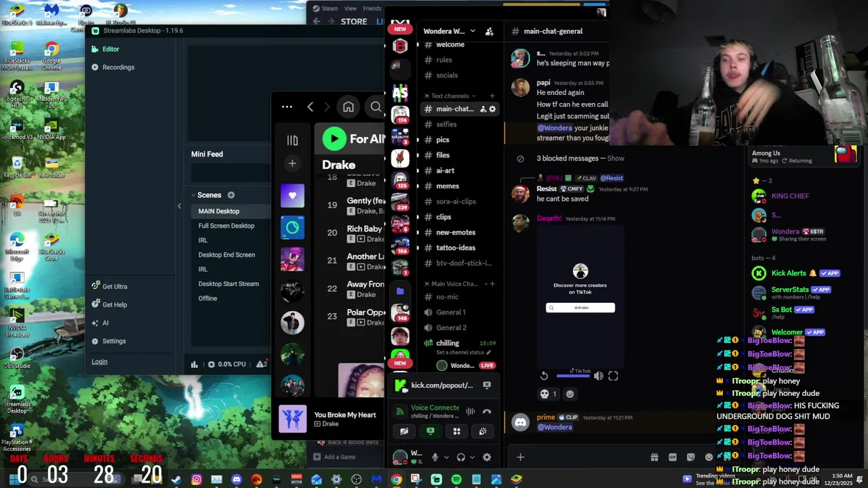The height and width of the screenshot is (488, 868).
Task: Add a new scene with plus icon
Action: pos(231,195)
